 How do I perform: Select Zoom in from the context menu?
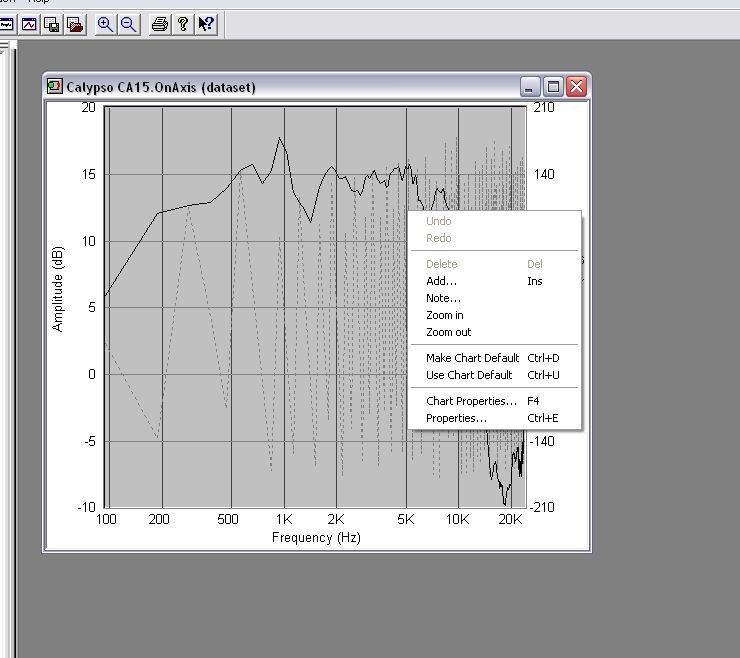click(494, 315)
